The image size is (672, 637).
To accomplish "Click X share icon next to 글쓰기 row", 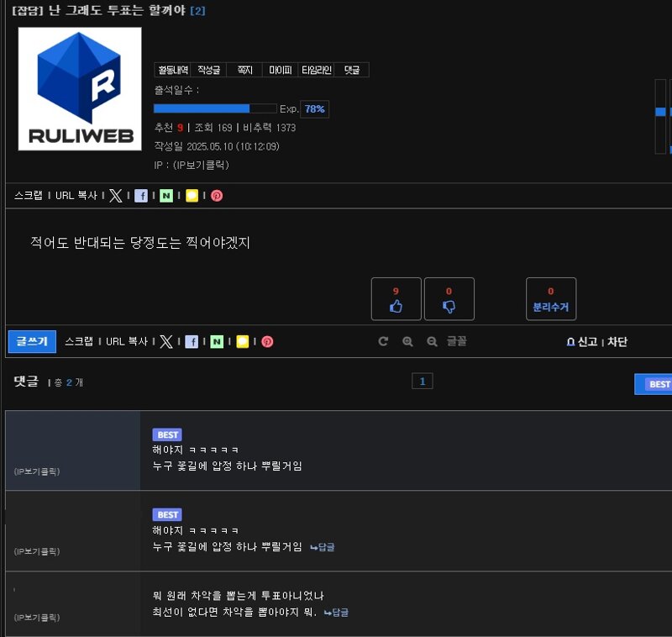I will 165,342.
